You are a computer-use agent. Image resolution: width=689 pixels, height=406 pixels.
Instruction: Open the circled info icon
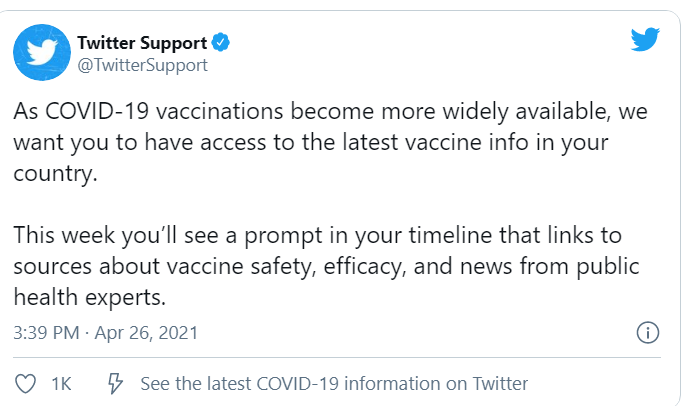point(648,333)
